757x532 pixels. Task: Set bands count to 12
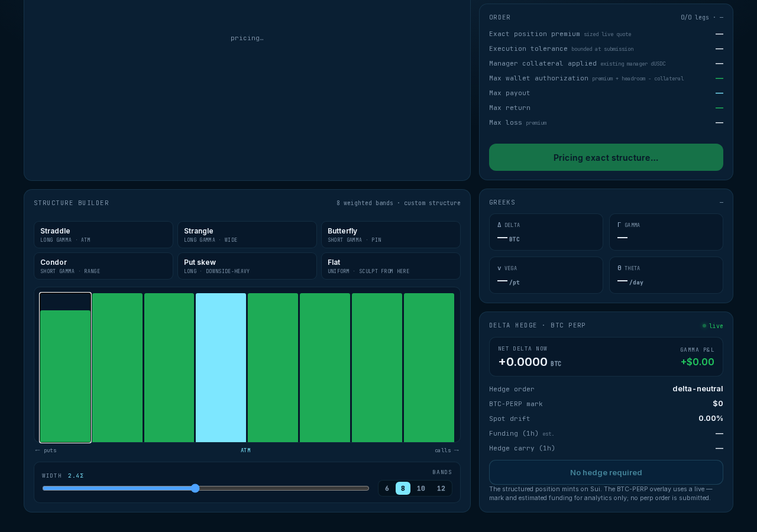coord(441,488)
